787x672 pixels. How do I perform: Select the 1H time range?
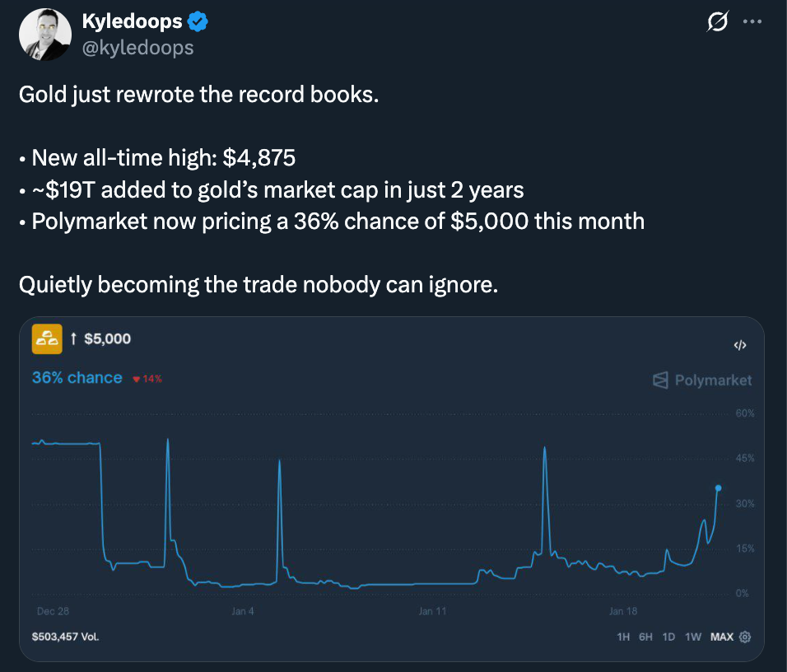[623, 637]
